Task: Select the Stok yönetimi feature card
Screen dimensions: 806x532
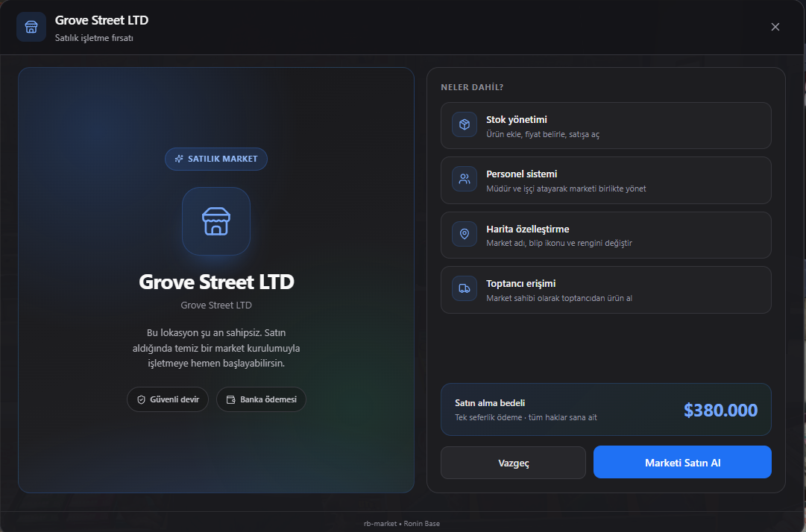Action: [605, 126]
